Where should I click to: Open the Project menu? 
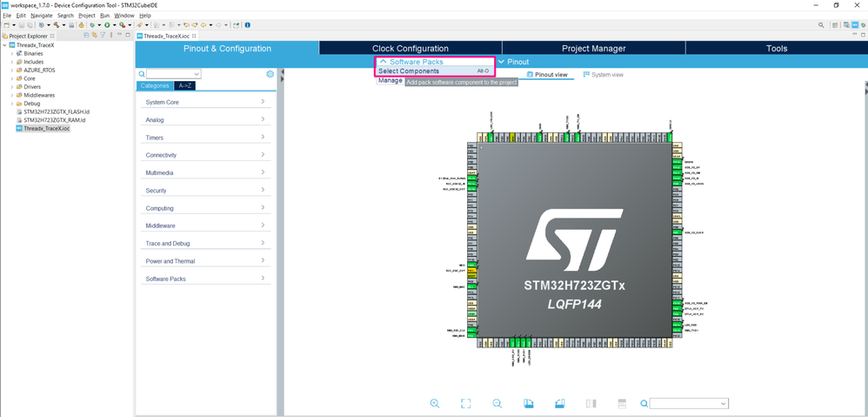pos(87,16)
